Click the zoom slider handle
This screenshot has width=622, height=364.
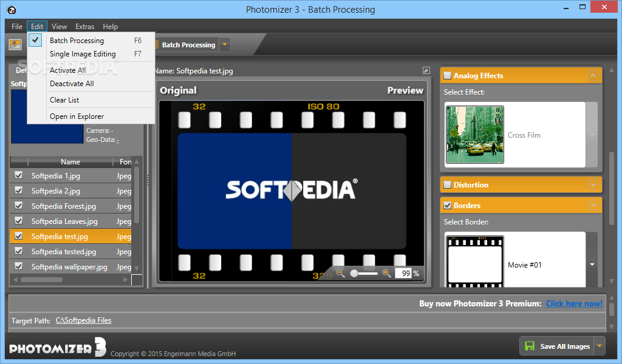click(354, 273)
